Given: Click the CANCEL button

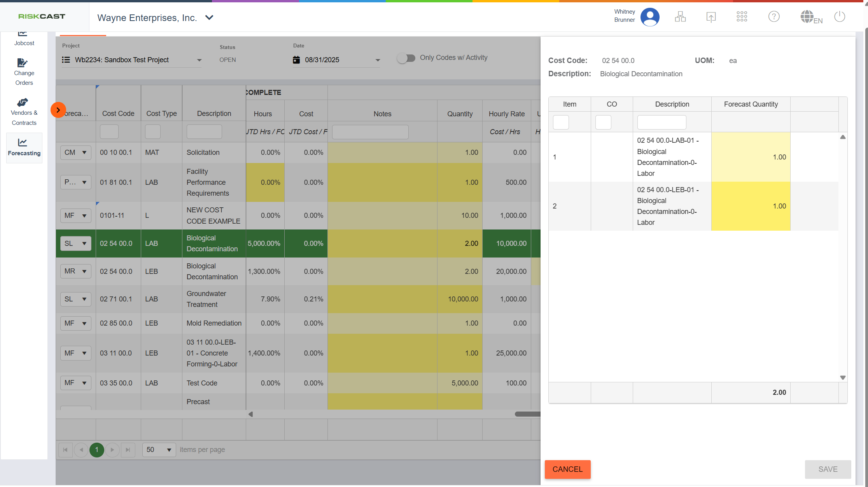Looking at the screenshot, I should tap(567, 469).
